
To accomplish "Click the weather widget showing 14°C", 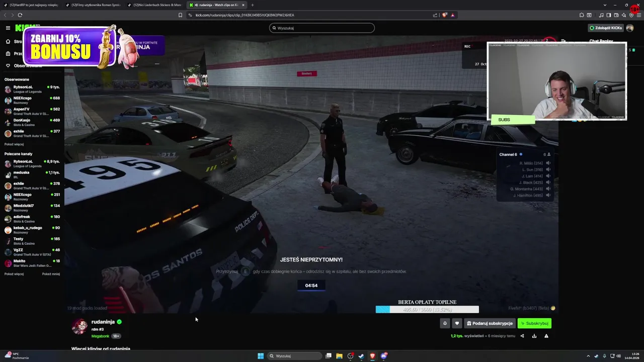I will 16,356.
